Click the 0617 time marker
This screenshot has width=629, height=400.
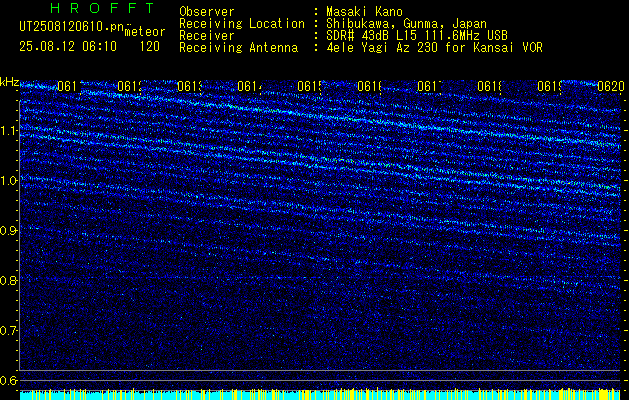(x=429, y=86)
